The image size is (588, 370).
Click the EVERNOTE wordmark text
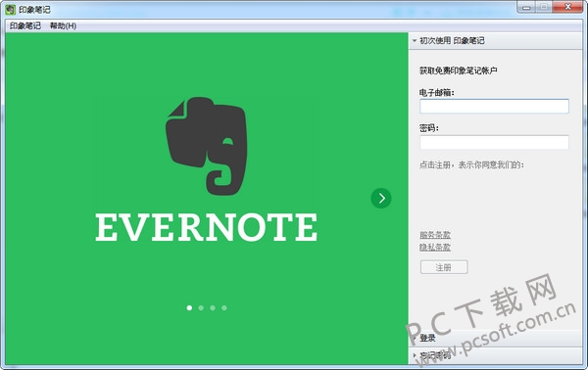pos(206,227)
